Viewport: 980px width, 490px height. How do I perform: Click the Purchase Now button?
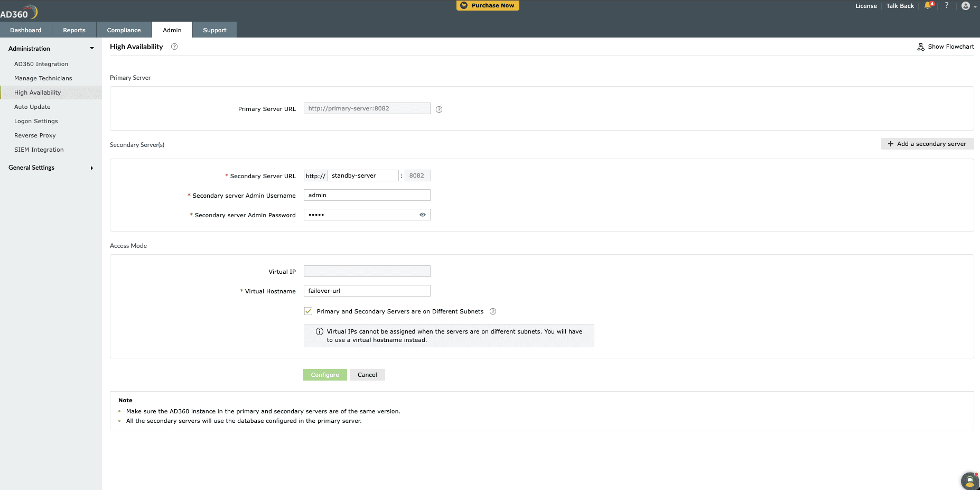click(487, 5)
